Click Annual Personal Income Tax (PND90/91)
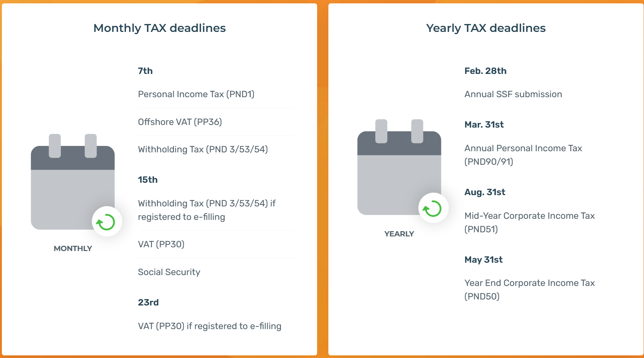The width and height of the screenshot is (644, 358). (x=523, y=155)
